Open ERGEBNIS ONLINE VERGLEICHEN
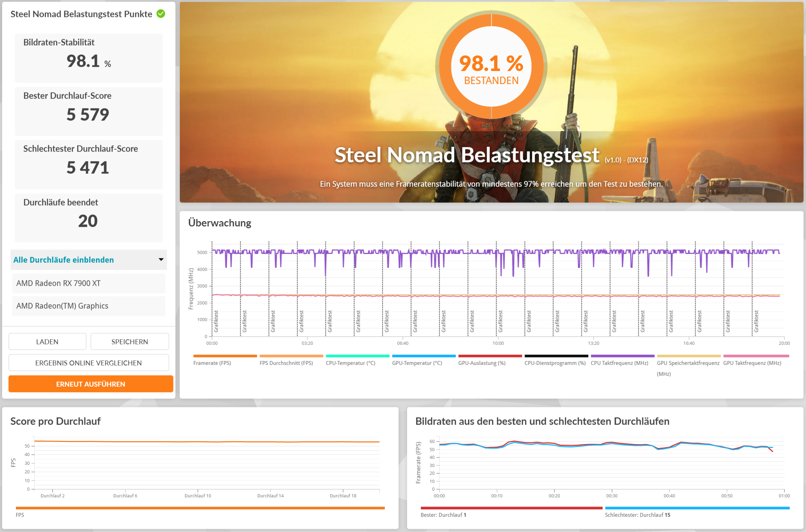The height and width of the screenshot is (532, 806). (x=88, y=363)
